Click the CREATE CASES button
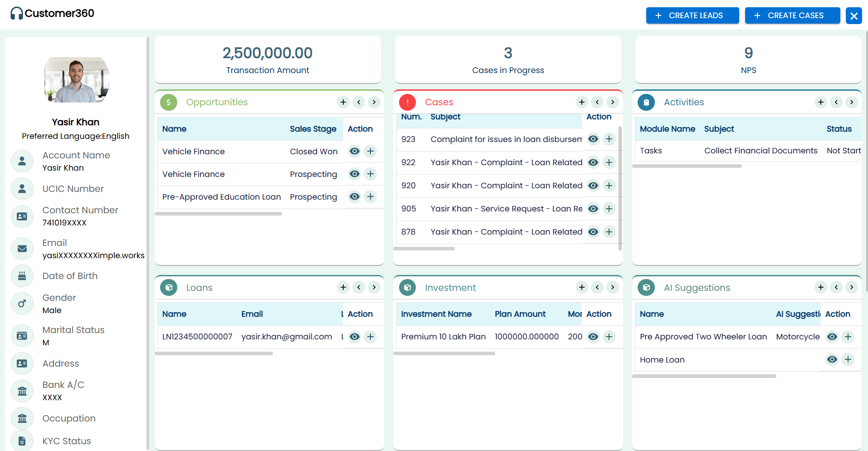Viewport: 868px width, 451px height. 792,15
